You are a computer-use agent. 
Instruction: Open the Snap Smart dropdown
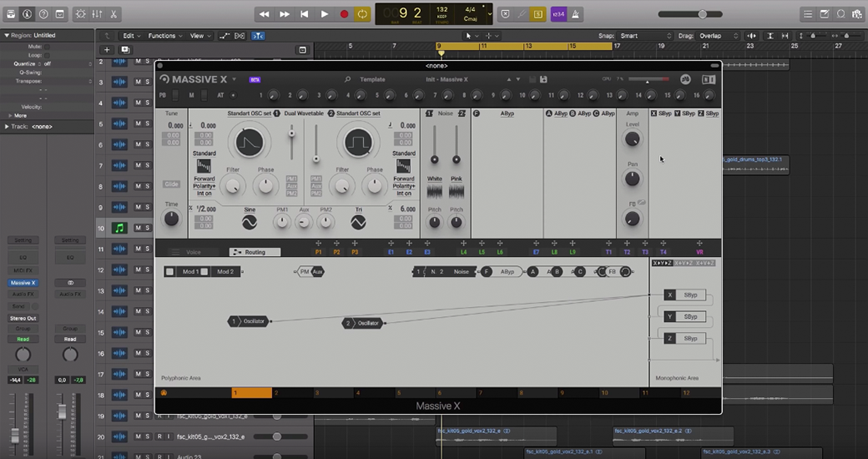click(x=645, y=35)
